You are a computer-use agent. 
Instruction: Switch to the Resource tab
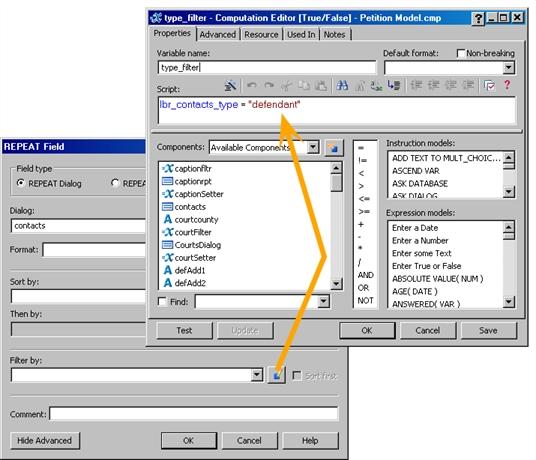(x=262, y=35)
